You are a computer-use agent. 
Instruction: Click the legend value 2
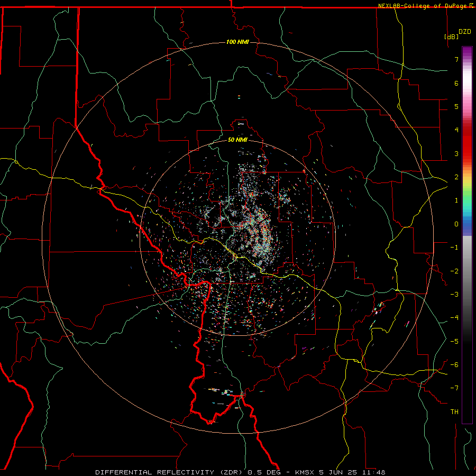[x=456, y=177]
